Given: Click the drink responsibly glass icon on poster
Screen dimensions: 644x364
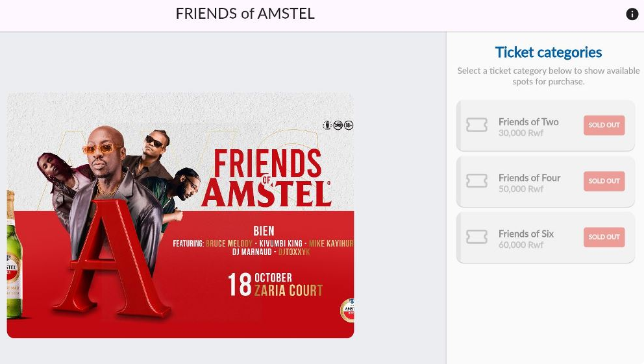Looking at the screenshot, I should [x=327, y=125].
